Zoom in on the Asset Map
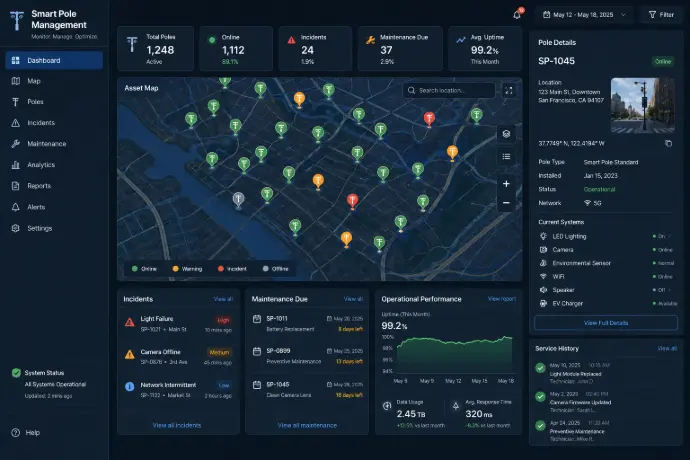 (506, 184)
